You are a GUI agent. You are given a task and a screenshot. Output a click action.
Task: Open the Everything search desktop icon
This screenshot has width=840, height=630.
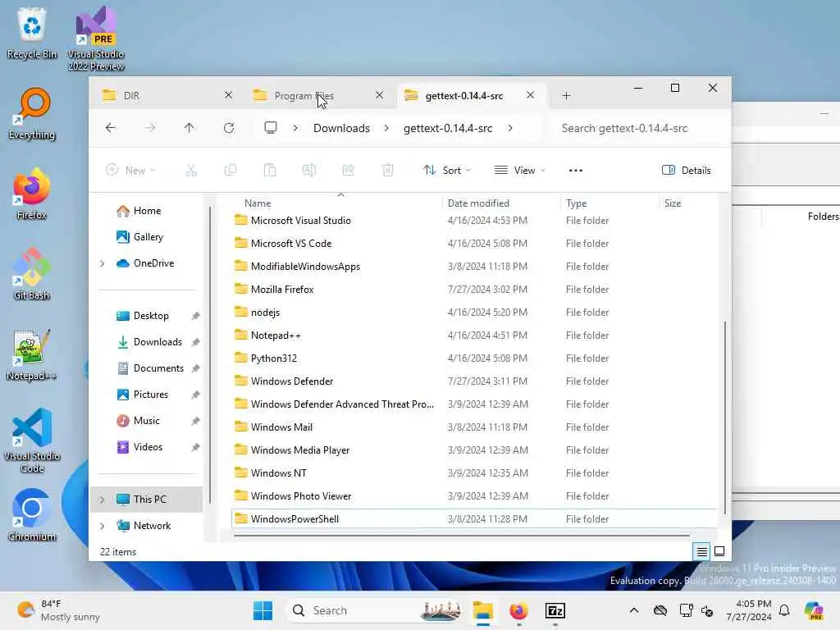pos(32,113)
